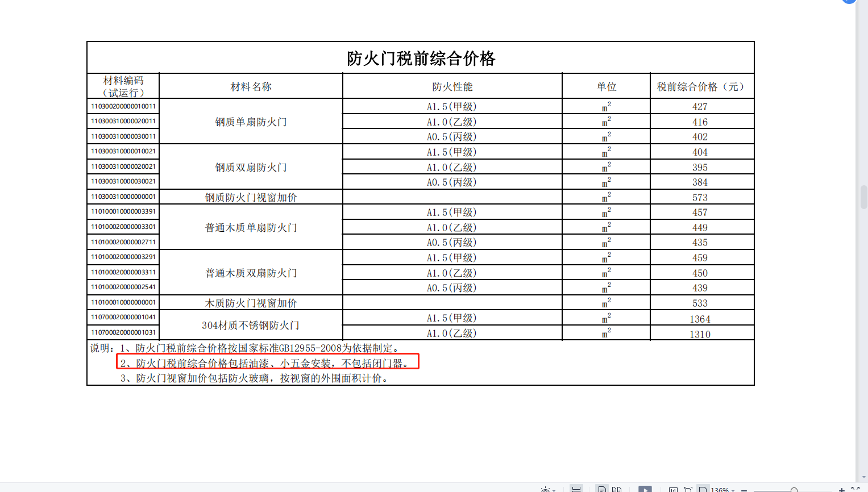This screenshot has width=868, height=492.
Task: Click the 304材质不锈钢防火门 cell
Action: click(x=251, y=326)
